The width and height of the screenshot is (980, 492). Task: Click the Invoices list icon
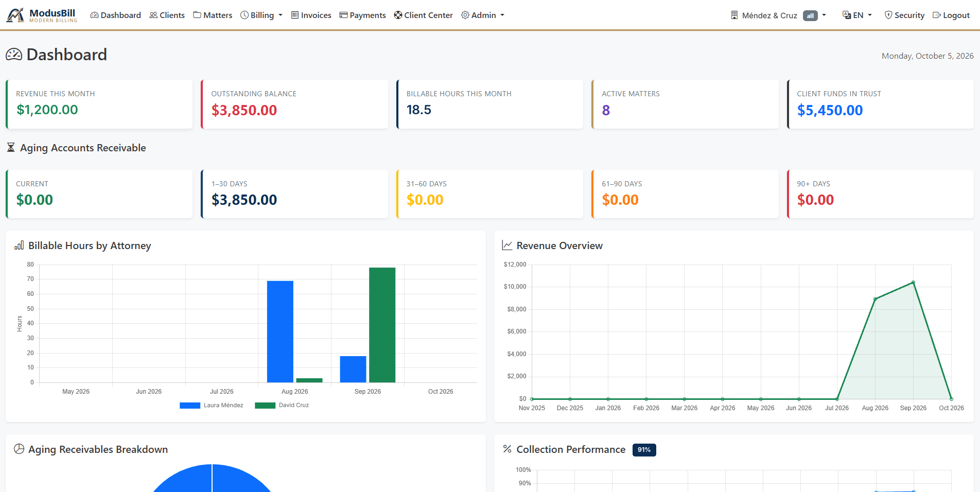pos(295,15)
